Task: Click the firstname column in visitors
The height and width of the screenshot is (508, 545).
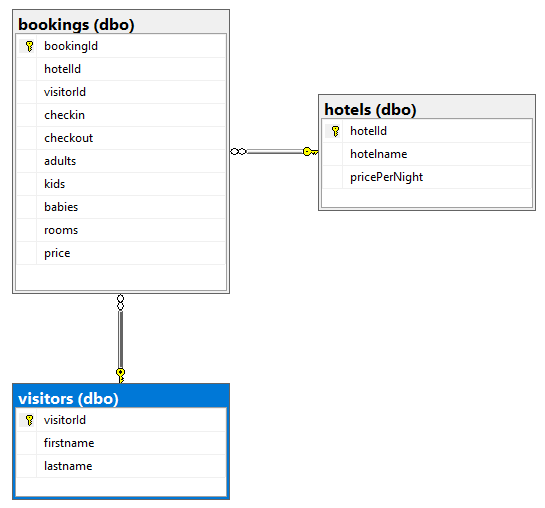Action: [121, 443]
